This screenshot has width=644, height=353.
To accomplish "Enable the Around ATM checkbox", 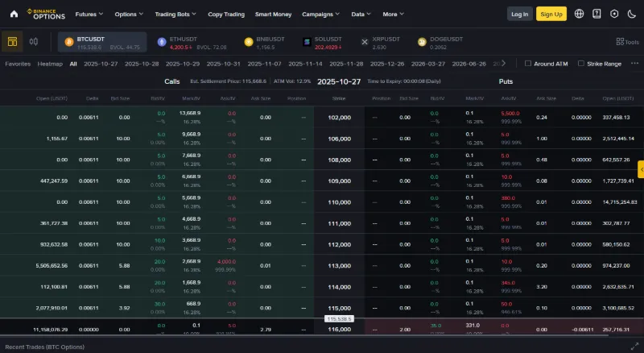I will pos(528,64).
